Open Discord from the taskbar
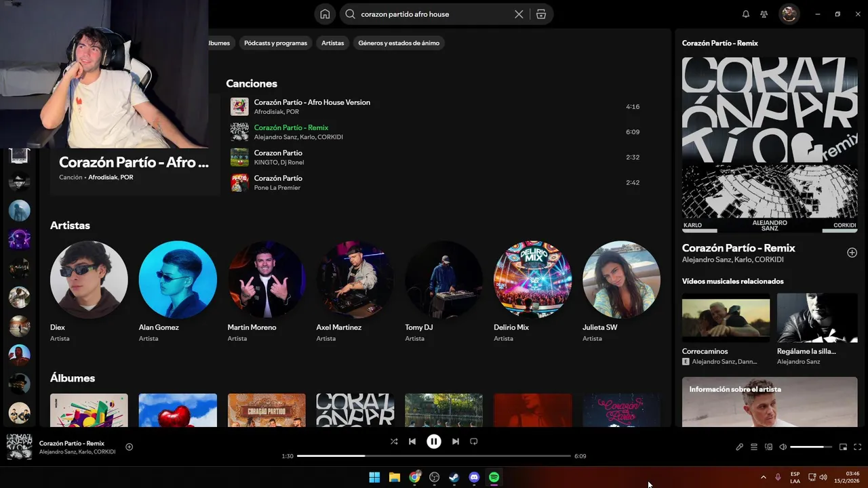 click(x=474, y=477)
